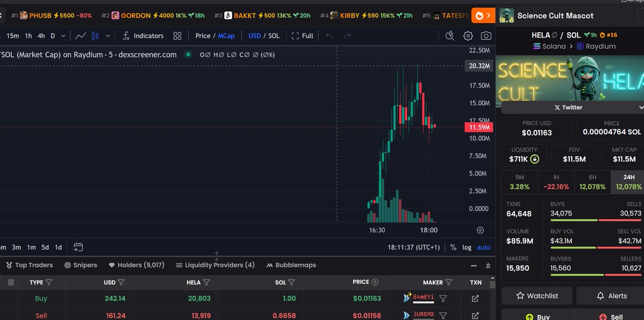Image resolution: width=644 pixels, height=320 pixels.
Task: Select the candlestick chart type icon
Action: pos(96,36)
